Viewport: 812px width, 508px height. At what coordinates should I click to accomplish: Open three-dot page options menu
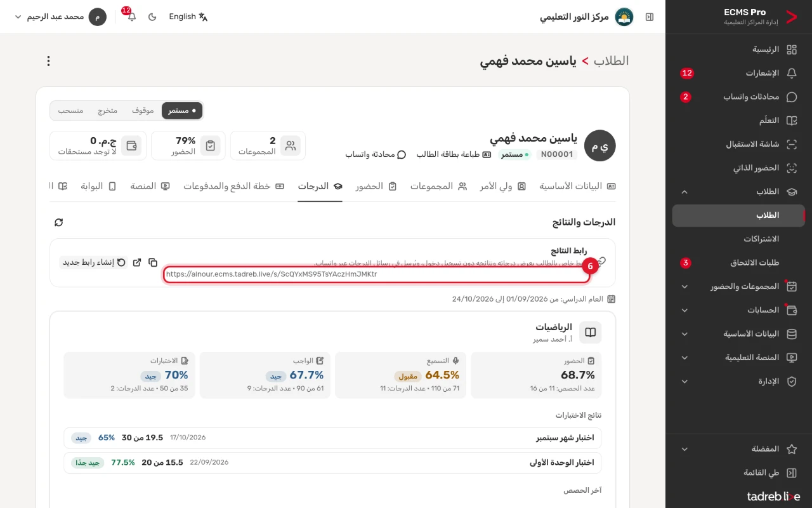[x=48, y=61]
